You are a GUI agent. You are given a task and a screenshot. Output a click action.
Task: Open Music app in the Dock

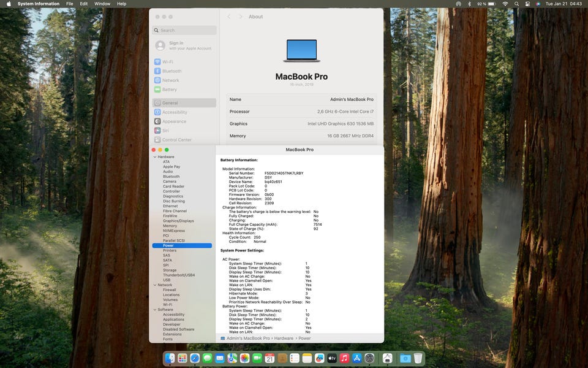pyautogui.click(x=344, y=358)
